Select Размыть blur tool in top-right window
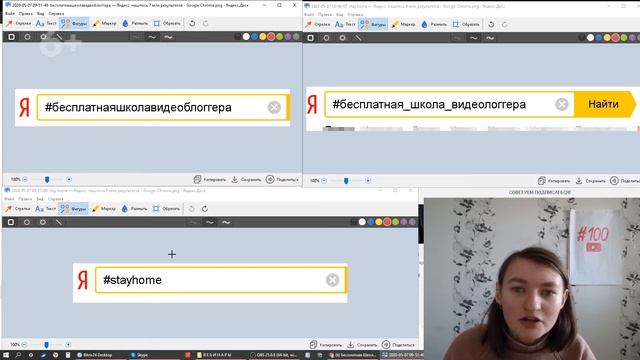 pos(434,24)
